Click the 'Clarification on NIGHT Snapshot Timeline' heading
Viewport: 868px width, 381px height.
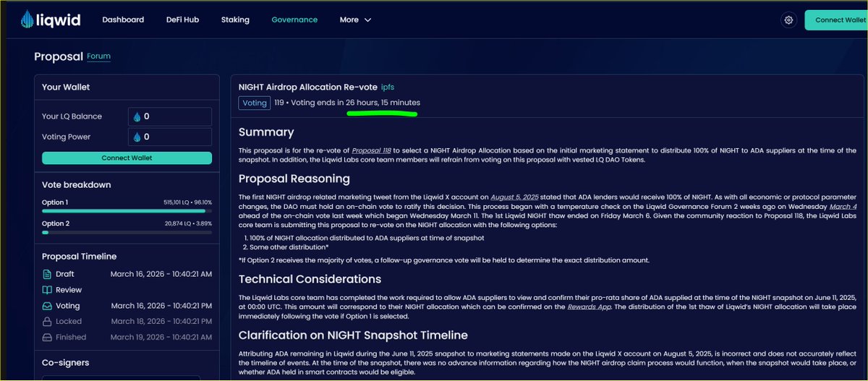point(353,335)
